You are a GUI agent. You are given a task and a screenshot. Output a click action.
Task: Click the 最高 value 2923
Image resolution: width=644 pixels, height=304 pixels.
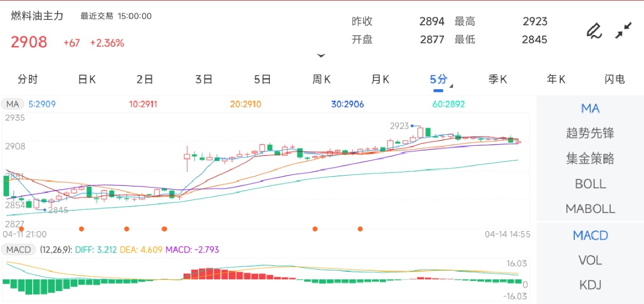[x=535, y=21]
